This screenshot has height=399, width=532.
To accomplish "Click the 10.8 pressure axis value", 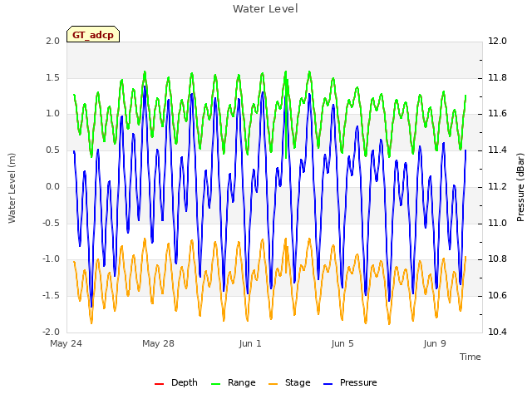I will pyautogui.click(x=497, y=259).
